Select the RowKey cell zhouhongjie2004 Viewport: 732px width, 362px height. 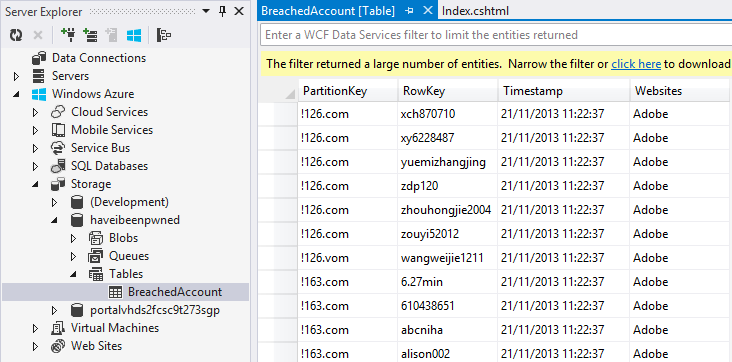click(x=447, y=210)
